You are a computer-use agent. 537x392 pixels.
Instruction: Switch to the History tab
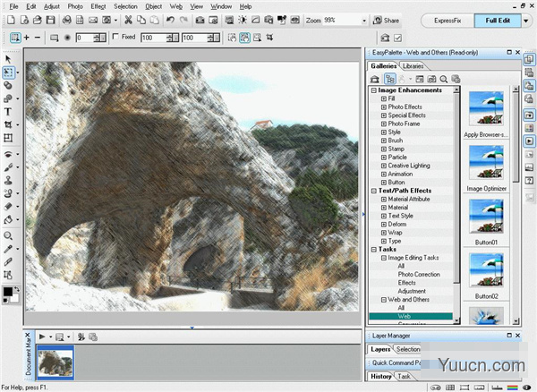[381, 376]
